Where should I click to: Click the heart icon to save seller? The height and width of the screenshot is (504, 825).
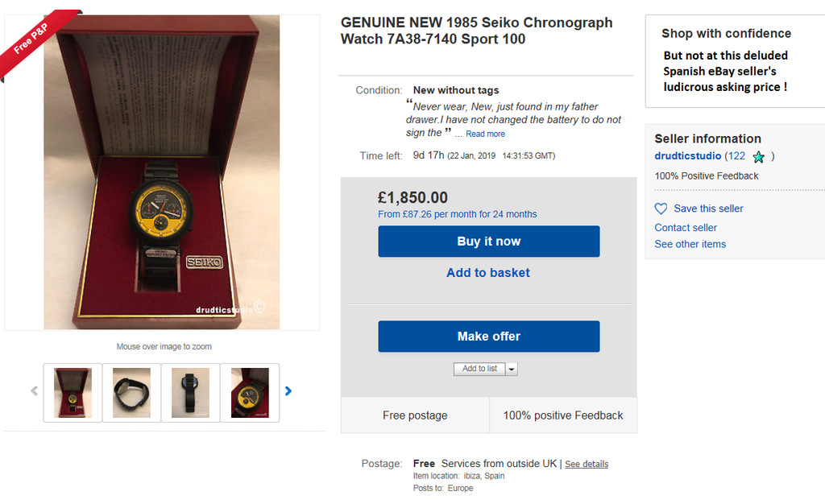(x=661, y=209)
